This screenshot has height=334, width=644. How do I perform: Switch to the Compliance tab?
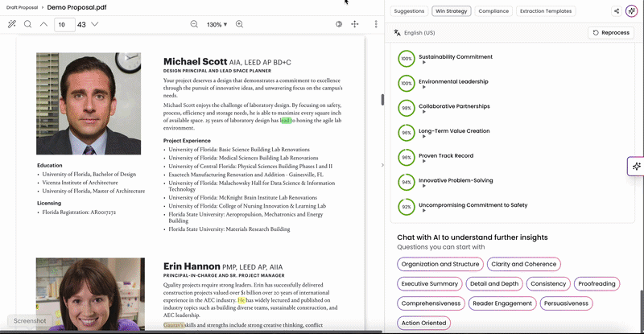point(493,11)
